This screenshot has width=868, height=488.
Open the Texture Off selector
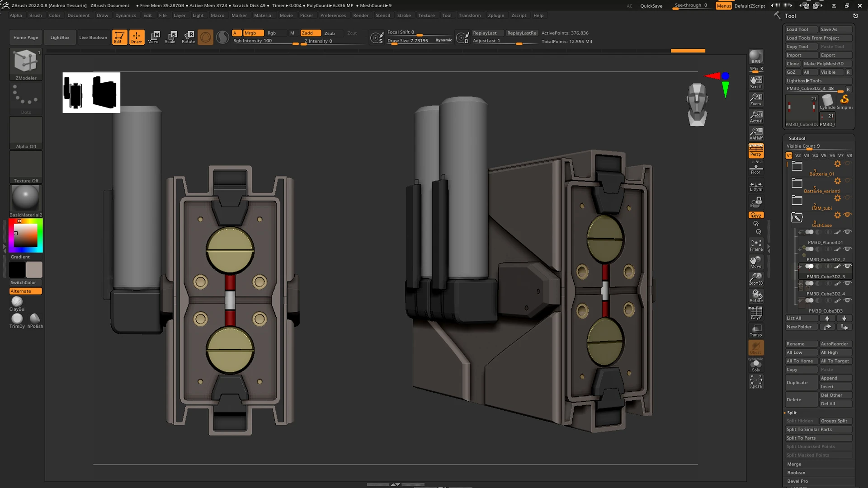(26, 167)
